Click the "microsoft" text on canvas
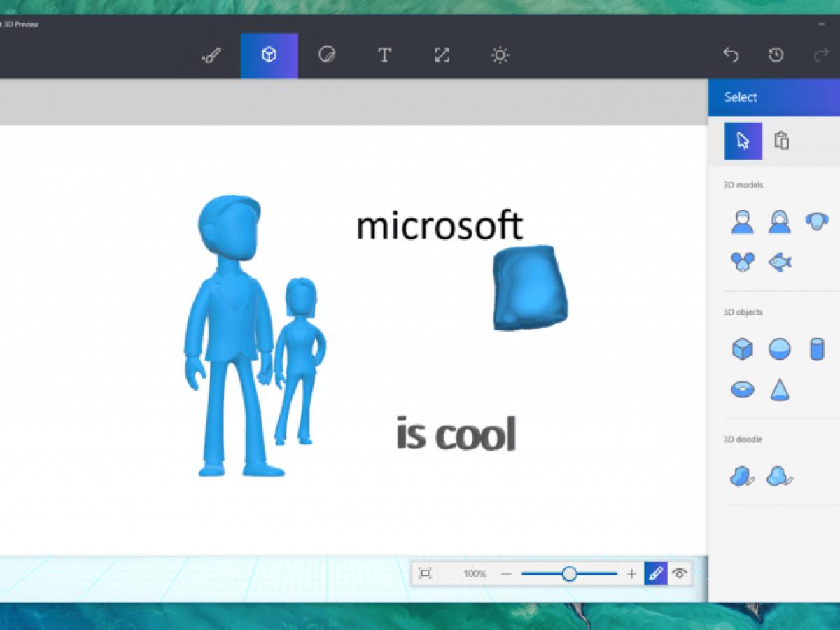This screenshot has width=840, height=630. coord(440,225)
